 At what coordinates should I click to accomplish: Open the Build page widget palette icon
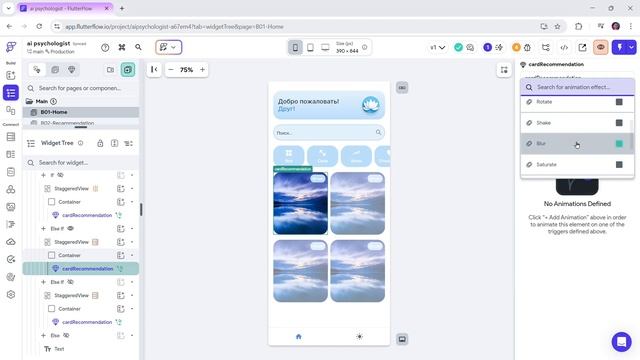(x=11, y=76)
